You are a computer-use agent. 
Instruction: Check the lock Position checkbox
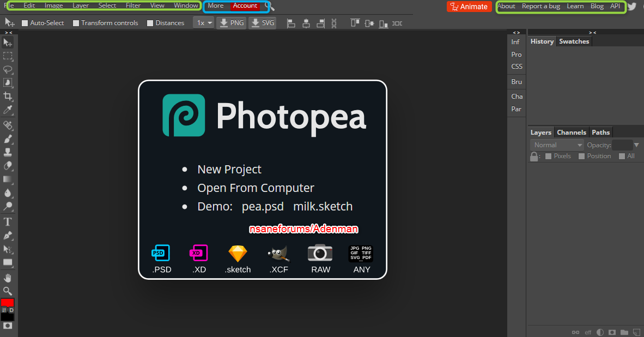pos(581,156)
